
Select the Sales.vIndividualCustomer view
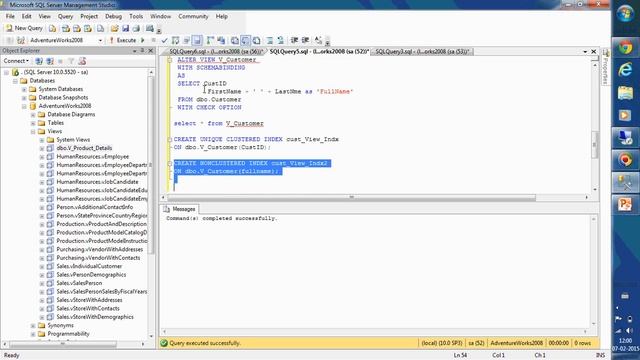coord(89,266)
